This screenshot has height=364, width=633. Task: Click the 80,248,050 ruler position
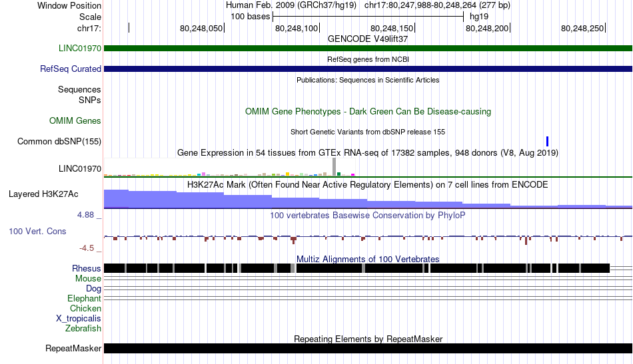pyautogui.click(x=201, y=28)
